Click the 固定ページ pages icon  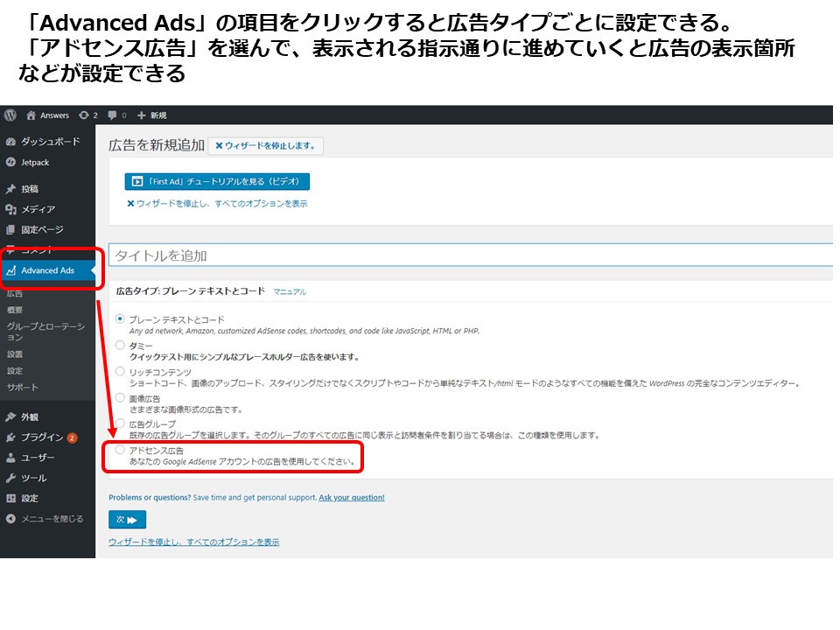[10, 229]
